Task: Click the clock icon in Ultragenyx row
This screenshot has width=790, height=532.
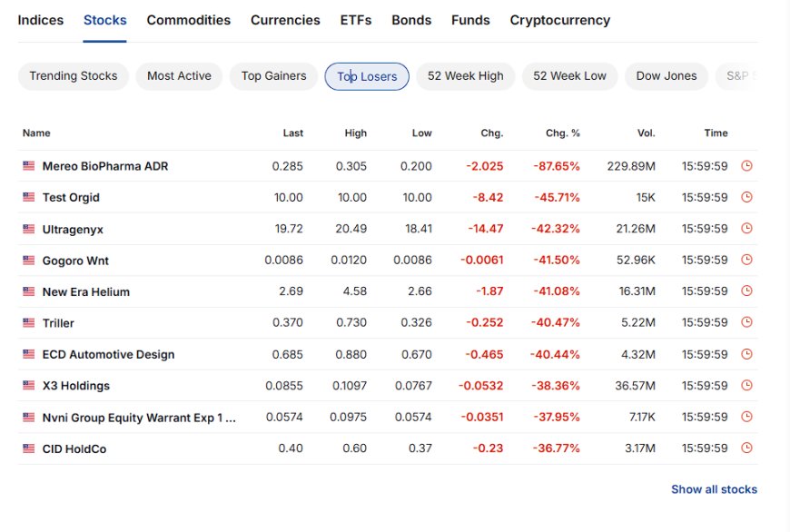Action: point(746,228)
